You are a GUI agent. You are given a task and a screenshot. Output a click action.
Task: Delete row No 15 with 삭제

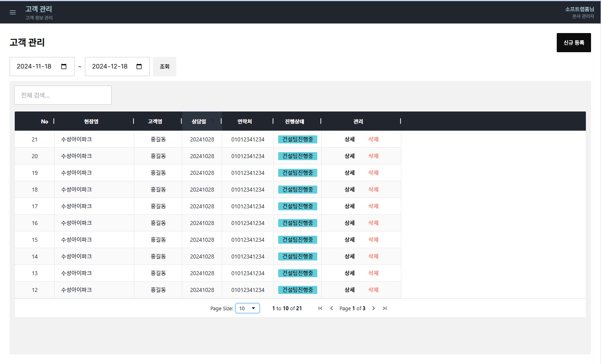coord(373,240)
